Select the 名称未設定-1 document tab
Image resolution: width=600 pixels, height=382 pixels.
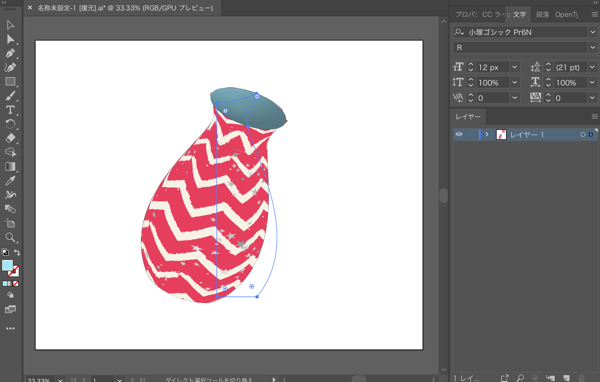tap(125, 8)
